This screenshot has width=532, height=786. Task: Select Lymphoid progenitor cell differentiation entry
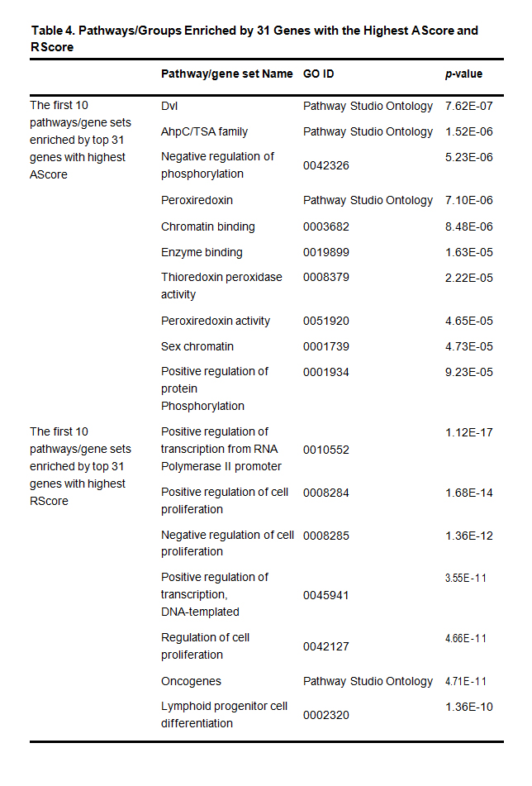click(x=224, y=715)
